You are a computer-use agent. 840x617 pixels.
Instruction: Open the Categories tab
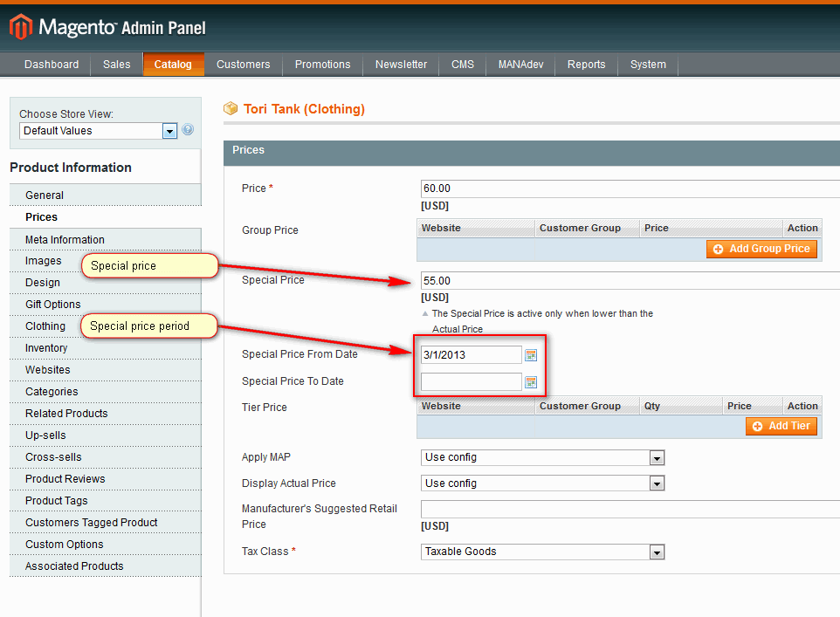pos(105,392)
